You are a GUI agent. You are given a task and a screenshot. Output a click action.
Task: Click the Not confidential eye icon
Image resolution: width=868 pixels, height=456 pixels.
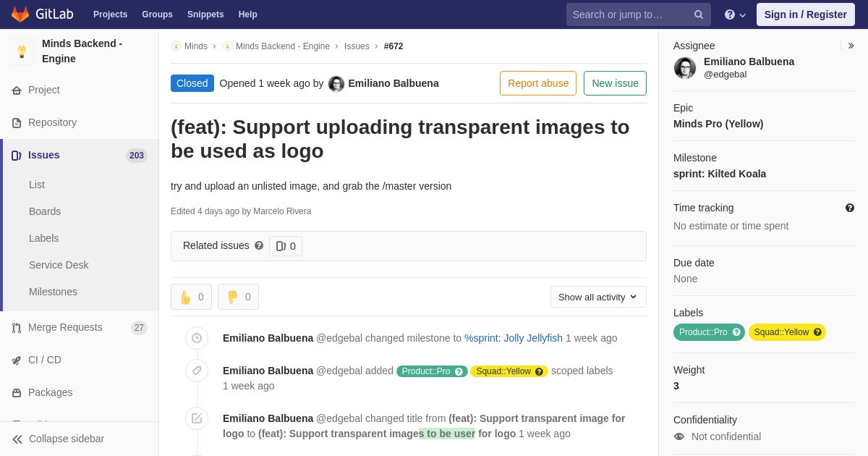[x=678, y=436]
